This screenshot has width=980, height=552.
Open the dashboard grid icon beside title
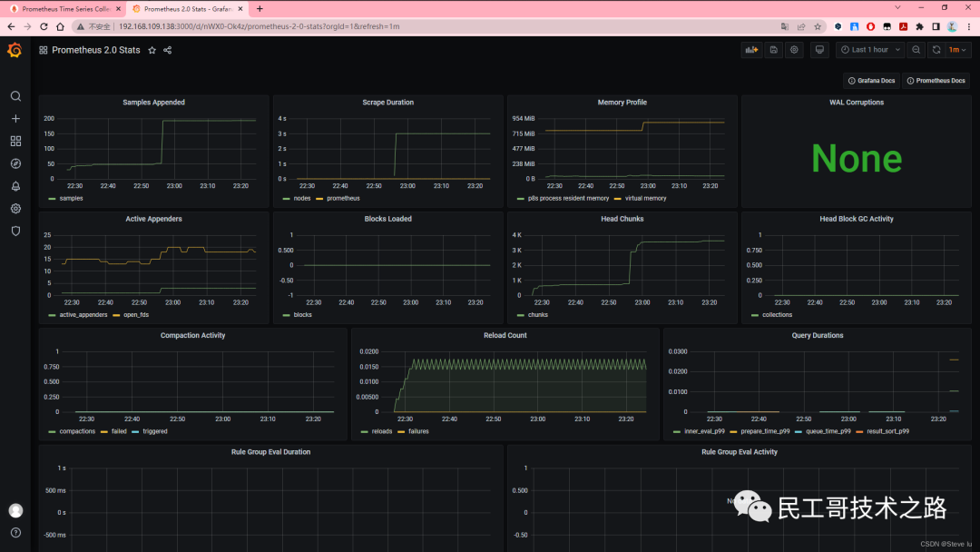44,50
